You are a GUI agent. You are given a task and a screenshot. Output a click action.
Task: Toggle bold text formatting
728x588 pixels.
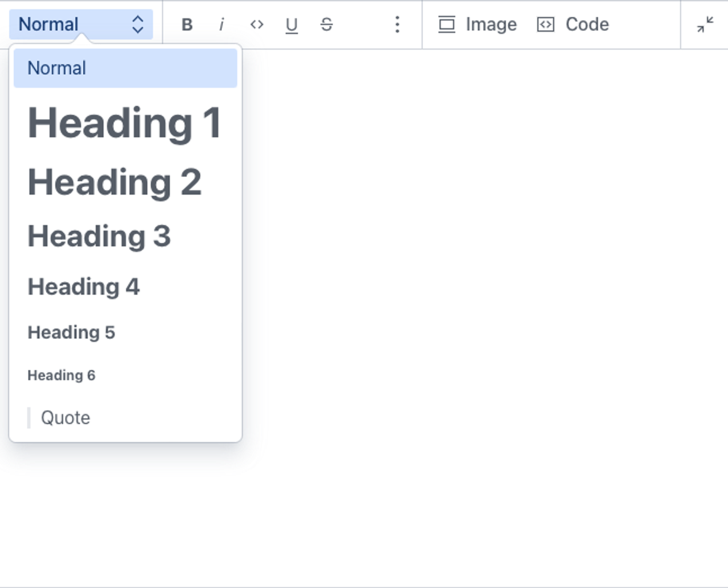coord(187,25)
